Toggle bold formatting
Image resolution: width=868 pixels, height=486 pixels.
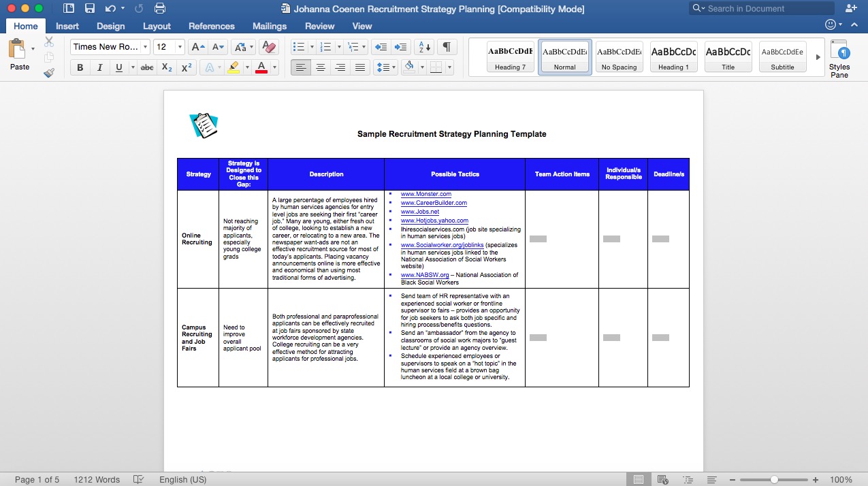tap(80, 67)
